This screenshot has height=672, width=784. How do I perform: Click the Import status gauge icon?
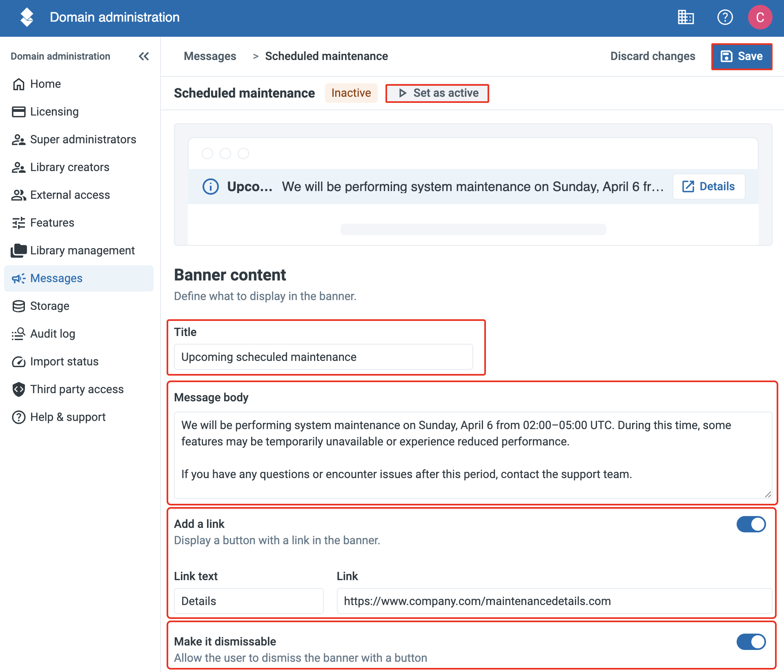tap(19, 361)
